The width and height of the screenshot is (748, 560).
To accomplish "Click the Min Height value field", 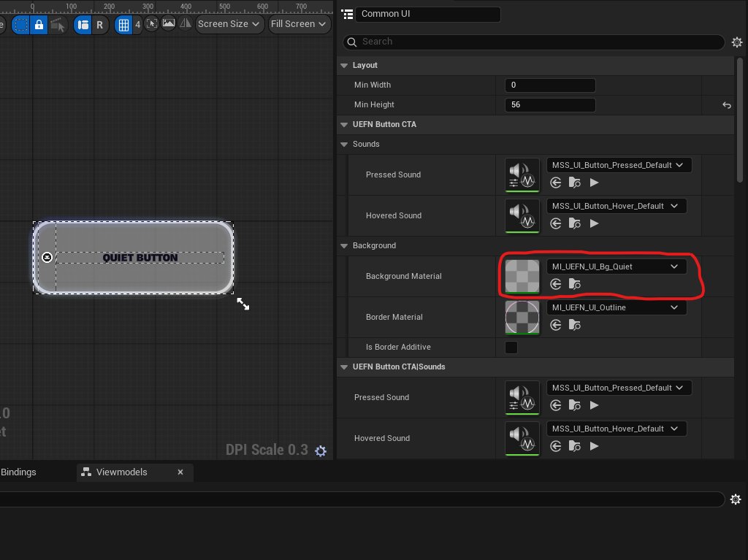I will 549,104.
